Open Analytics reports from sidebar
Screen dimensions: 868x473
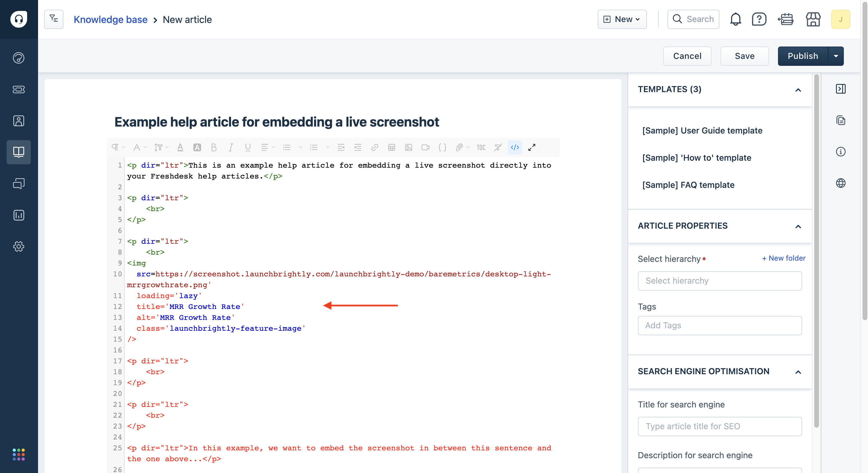18,215
